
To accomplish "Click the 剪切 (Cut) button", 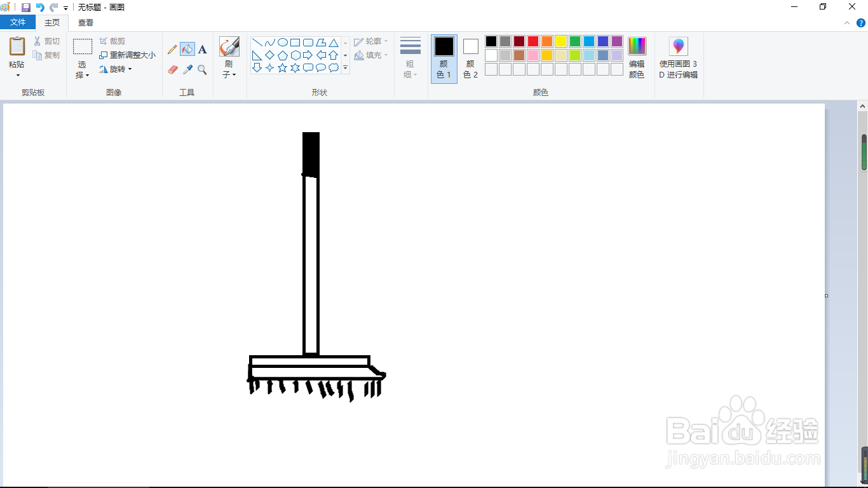I will (x=47, y=41).
